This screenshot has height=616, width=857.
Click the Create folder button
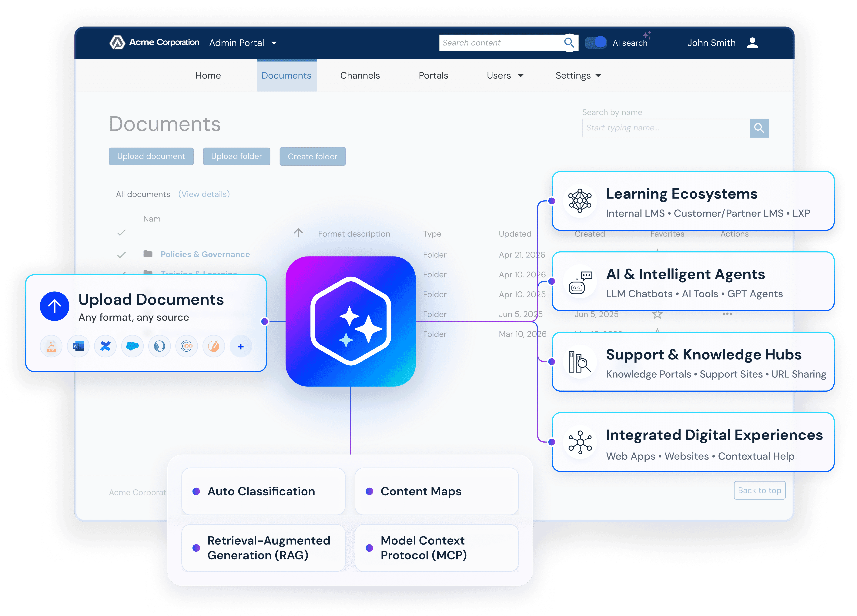pos(313,156)
